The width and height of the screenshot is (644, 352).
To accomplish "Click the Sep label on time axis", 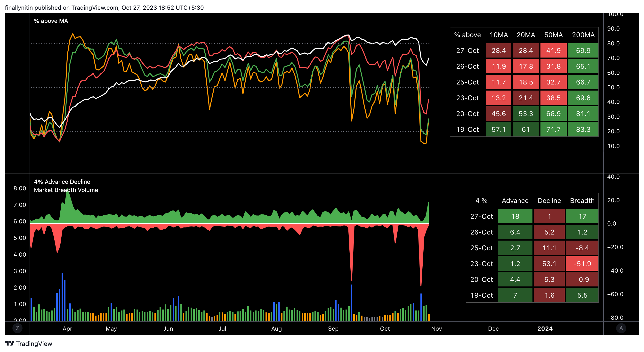I will [x=333, y=329].
